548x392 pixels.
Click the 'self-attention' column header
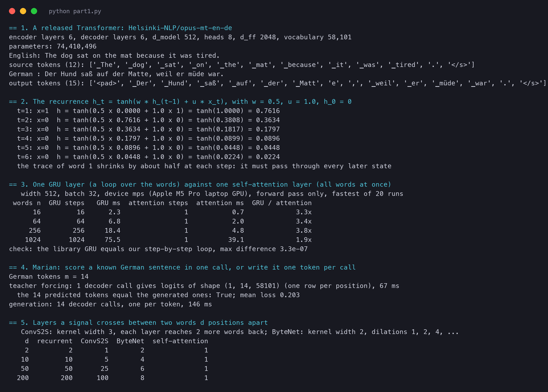[x=180, y=341]
